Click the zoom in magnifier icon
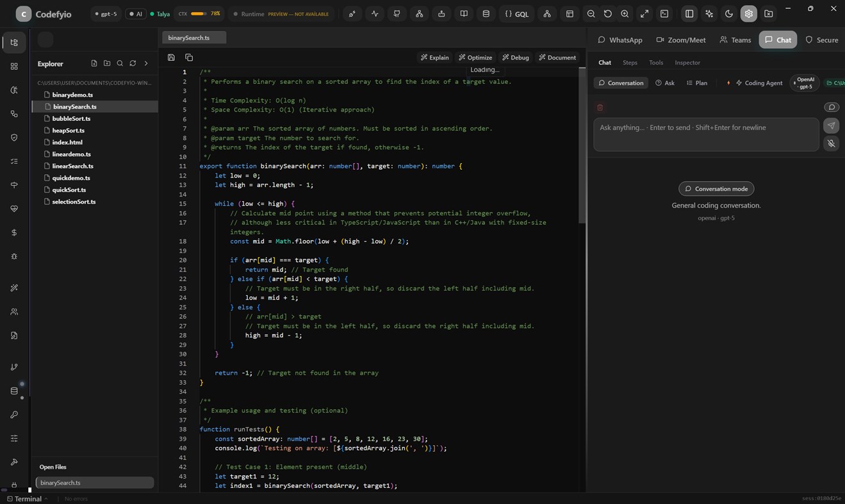845x504 pixels. click(625, 13)
